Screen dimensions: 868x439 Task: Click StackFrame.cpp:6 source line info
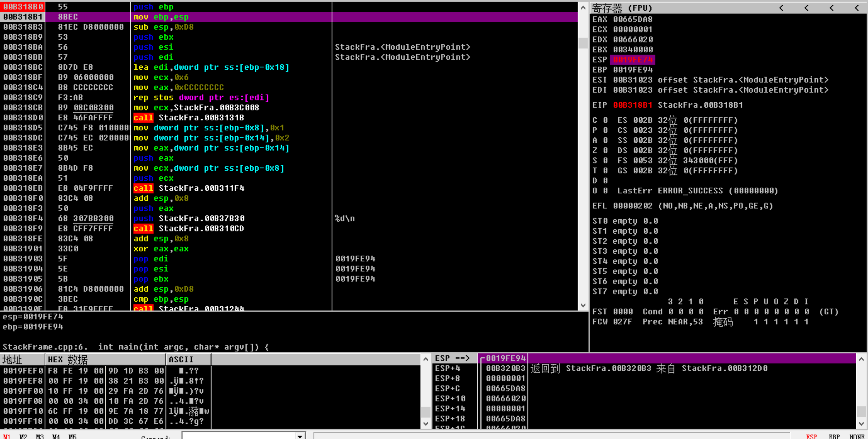pos(135,347)
